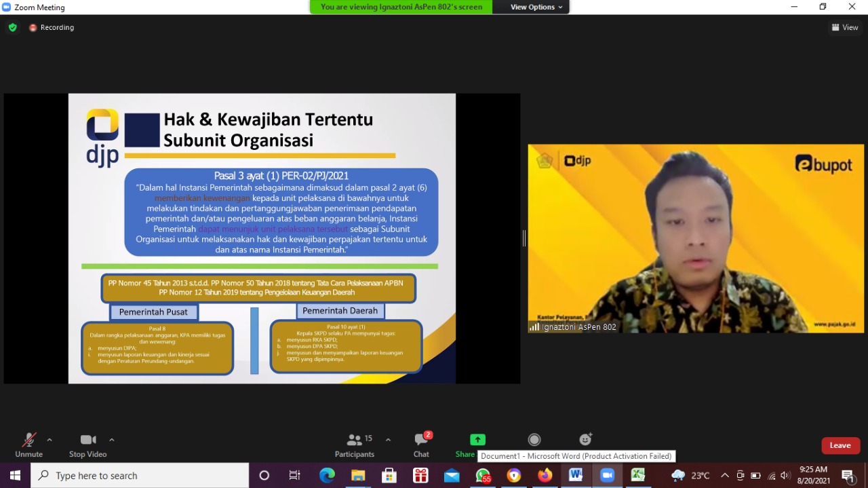Viewport: 868px width, 488px height.
Task: Click the green encryption shield icon
Action: point(12,27)
